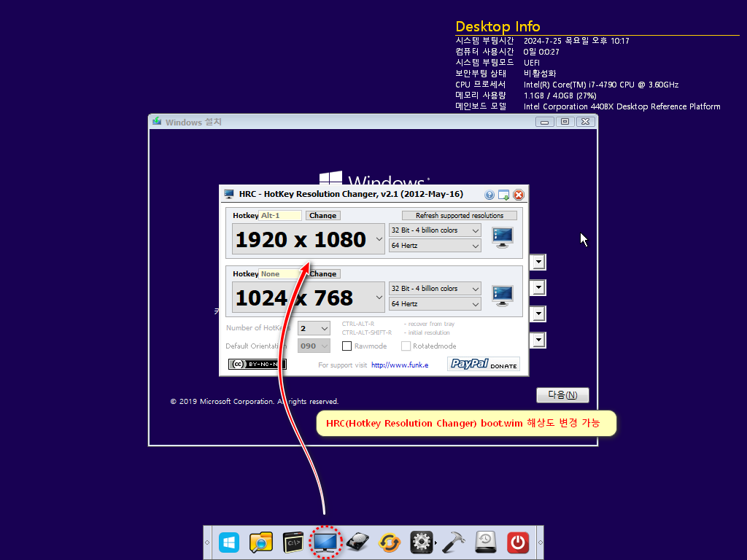The width and height of the screenshot is (747, 560).
Task: Apply 1024 x 768 using its monitor icon
Action: [503, 296]
